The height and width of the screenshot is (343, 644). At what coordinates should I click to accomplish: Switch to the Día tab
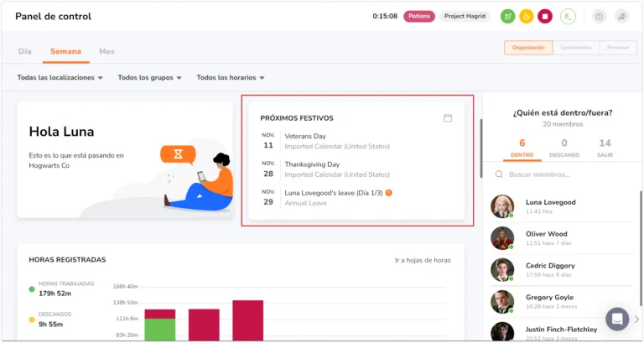point(24,52)
